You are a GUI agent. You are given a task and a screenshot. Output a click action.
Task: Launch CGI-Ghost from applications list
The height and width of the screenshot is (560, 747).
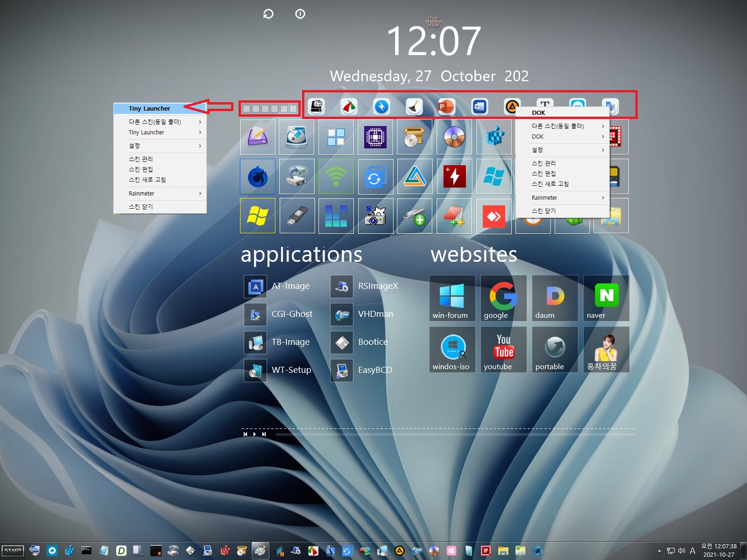click(279, 314)
